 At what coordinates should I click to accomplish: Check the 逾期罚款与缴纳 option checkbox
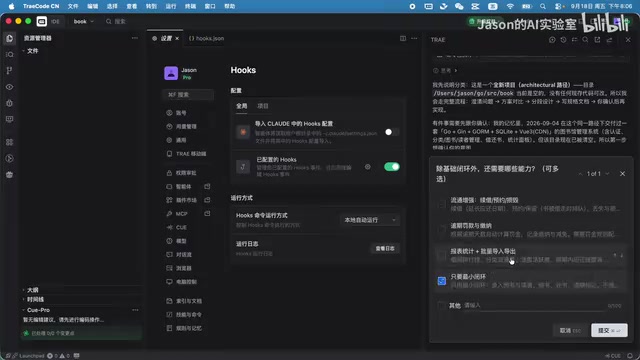click(x=442, y=229)
